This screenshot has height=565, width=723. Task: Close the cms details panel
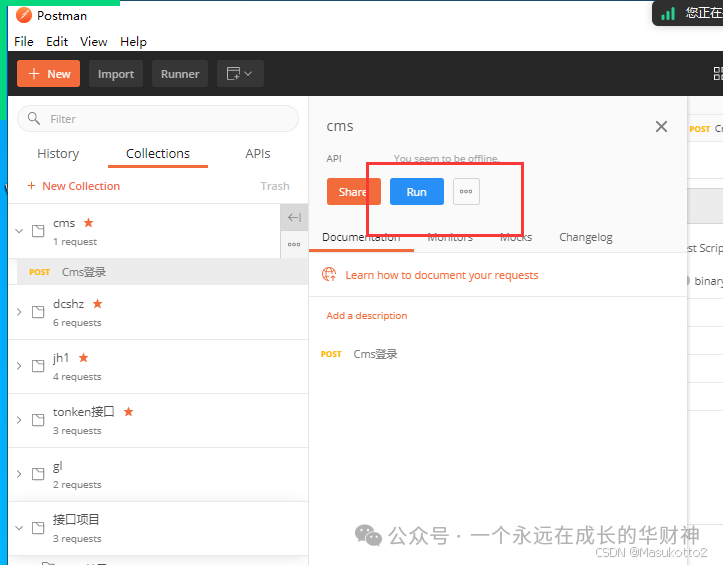pos(661,126)
